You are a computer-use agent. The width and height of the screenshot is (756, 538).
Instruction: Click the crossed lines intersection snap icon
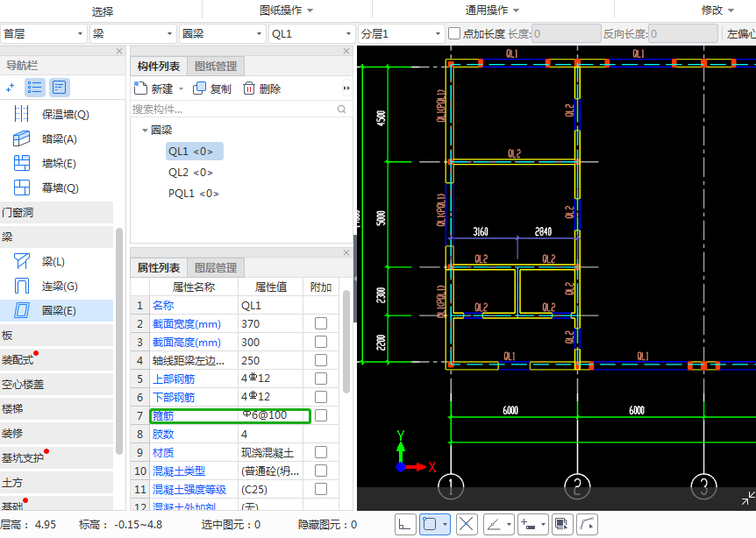(466, 524)
